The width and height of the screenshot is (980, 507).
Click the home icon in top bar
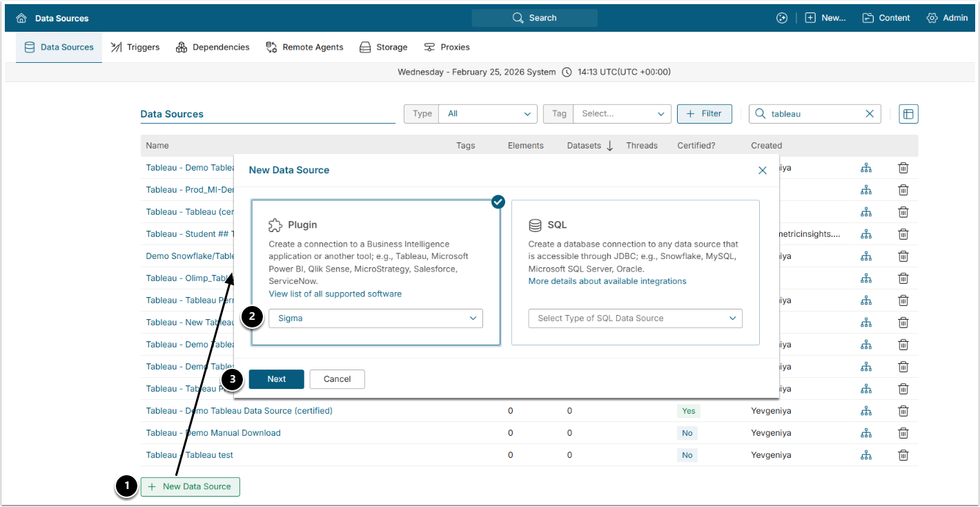(21, 18)
